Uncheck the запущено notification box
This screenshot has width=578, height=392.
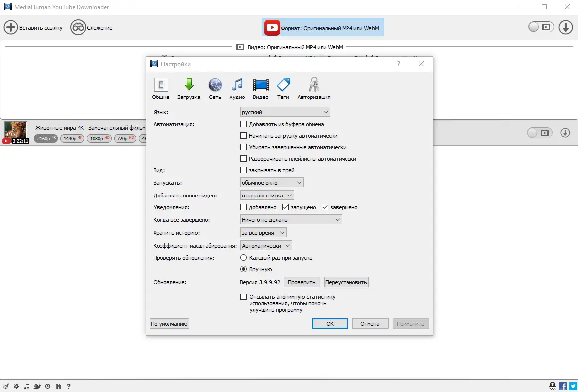coord(285,207)
